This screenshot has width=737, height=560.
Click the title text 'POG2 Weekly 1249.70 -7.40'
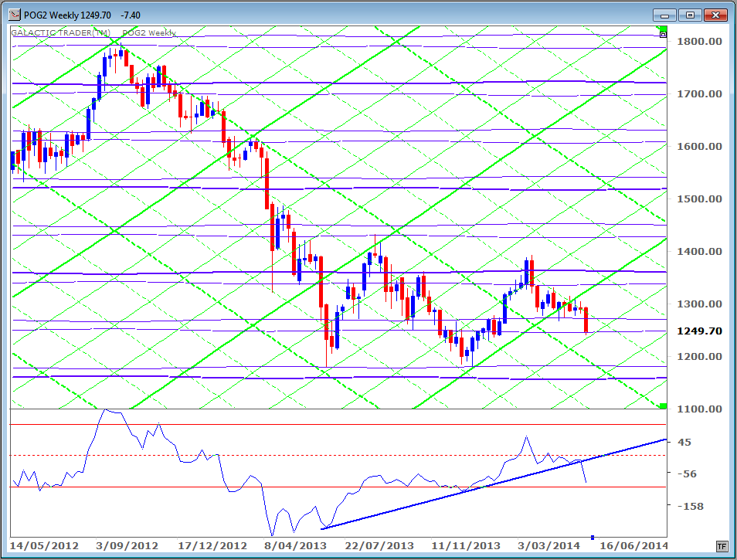coord(82,15)
